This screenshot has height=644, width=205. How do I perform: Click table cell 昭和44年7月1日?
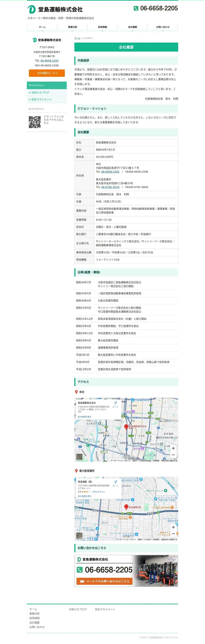click(x=136, y=150)
